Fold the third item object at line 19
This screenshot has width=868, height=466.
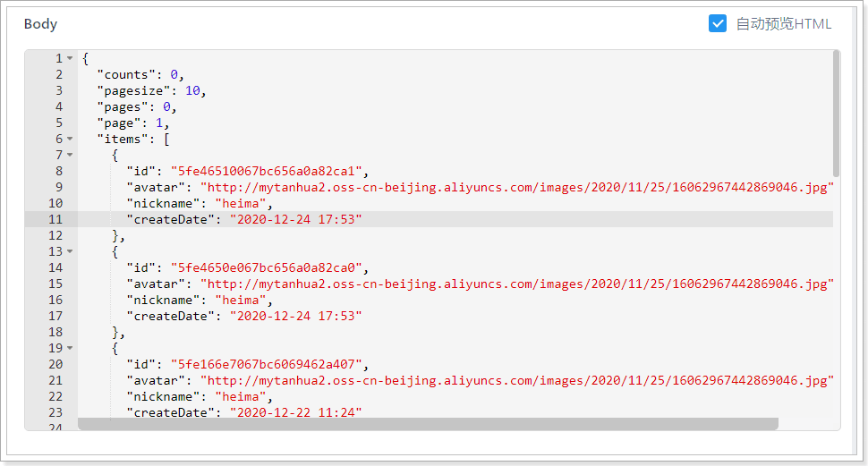tap(70, 348)
